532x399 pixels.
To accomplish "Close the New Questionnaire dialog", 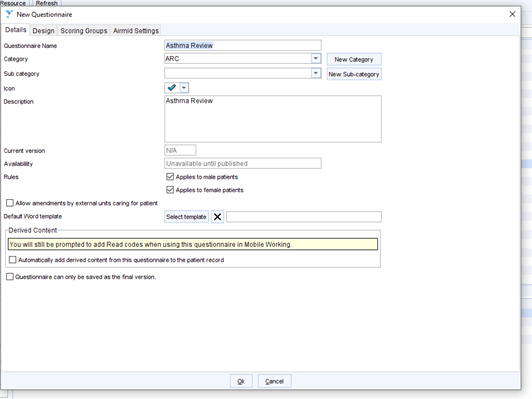I will 512,14.
